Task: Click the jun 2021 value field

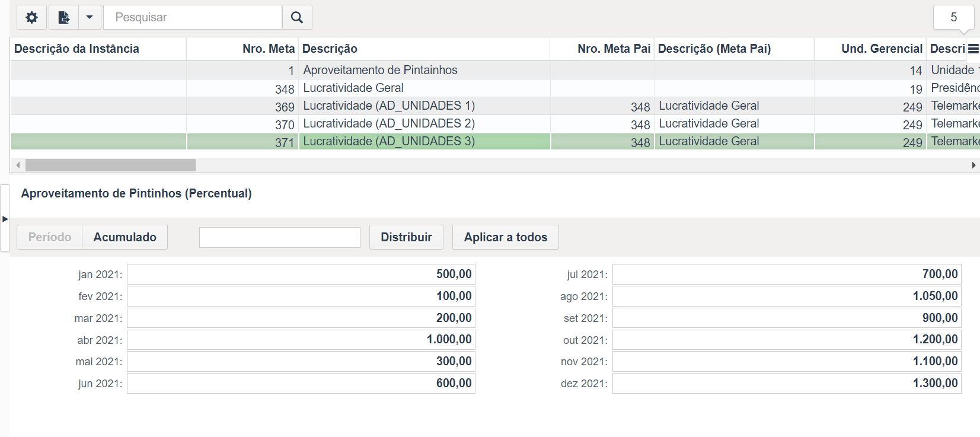Action: 301,383
